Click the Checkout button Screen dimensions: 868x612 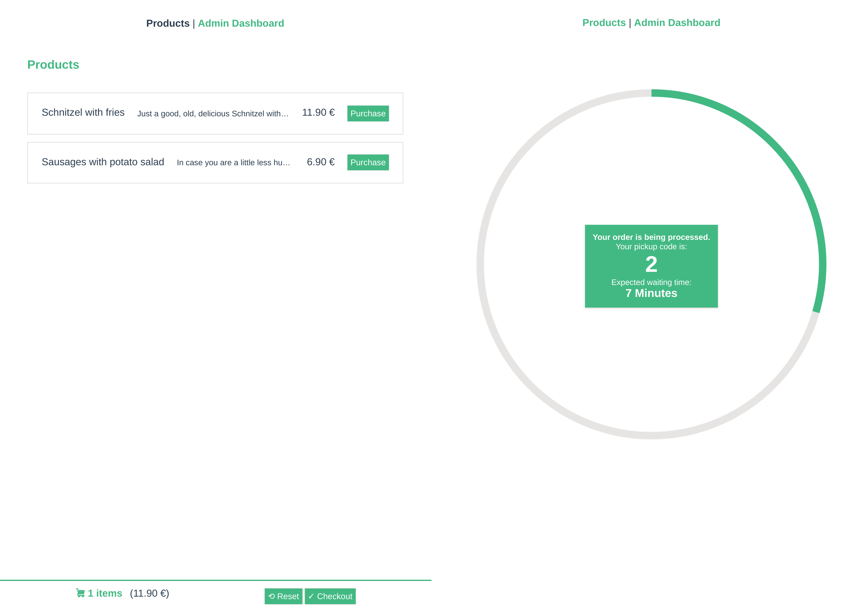[330, 596]
